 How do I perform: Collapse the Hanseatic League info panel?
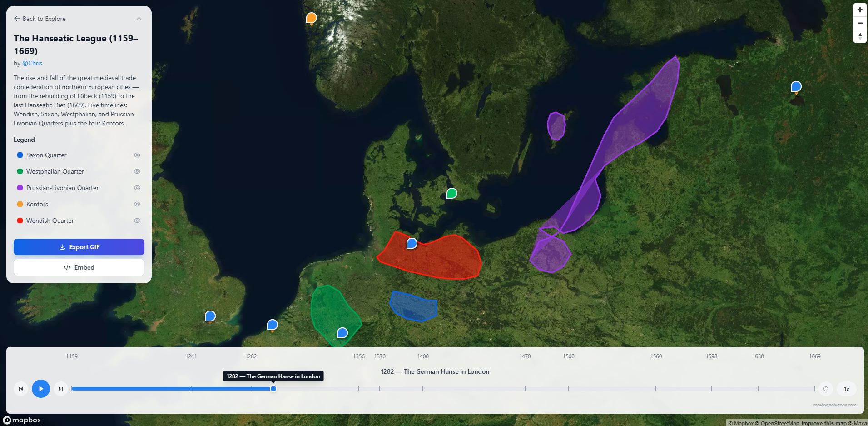pyautogui.click(x=139, y=19)
